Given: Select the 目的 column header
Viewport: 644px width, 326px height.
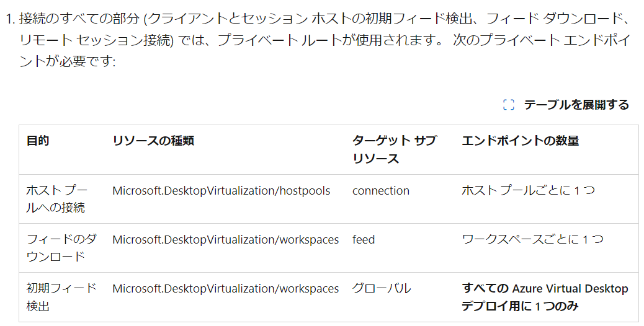Looking at the screenshot, I should click(x=38, y=141).
